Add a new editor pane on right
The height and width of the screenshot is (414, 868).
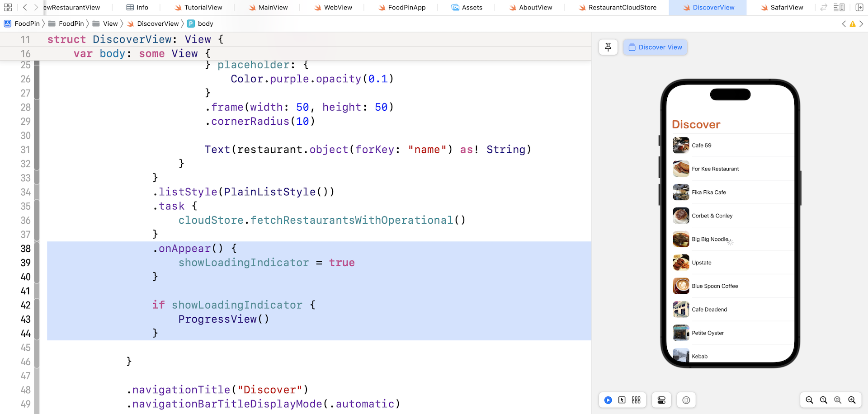tap(859, 7)
